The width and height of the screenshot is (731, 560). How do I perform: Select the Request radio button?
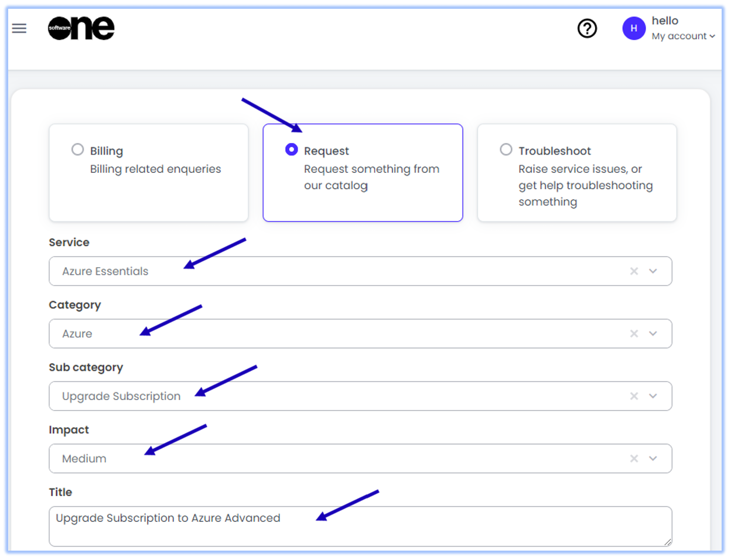pos(291,150)
